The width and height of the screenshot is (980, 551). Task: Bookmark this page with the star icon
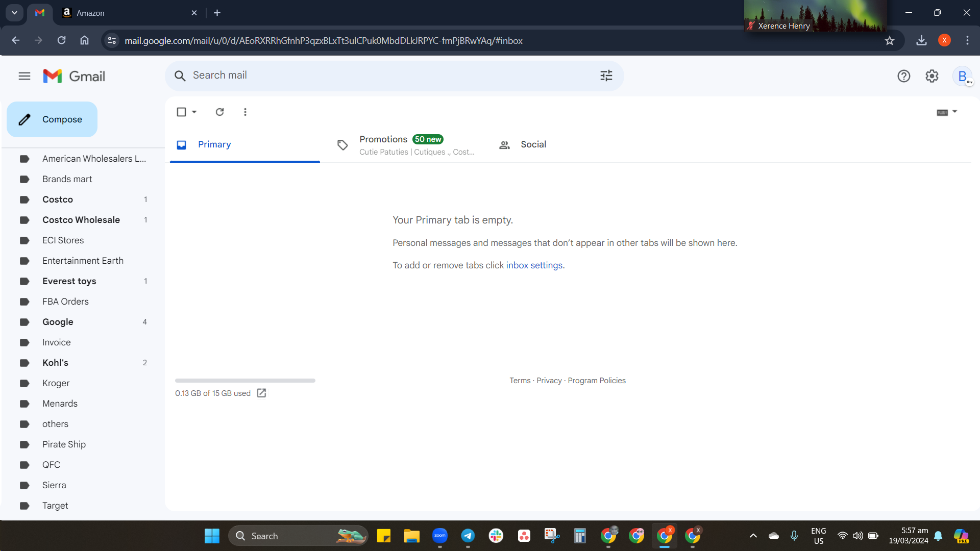tap(890, 40)
